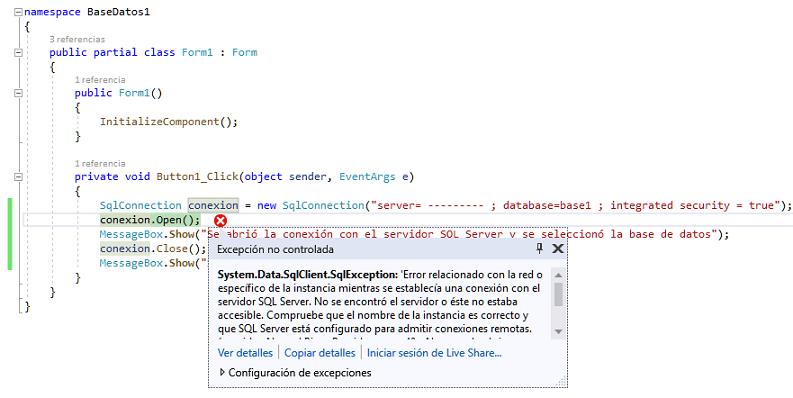Viewport: 793px width, 398px height.
Task: Click the conexion.Close() statement
Action: coord(153,249)
